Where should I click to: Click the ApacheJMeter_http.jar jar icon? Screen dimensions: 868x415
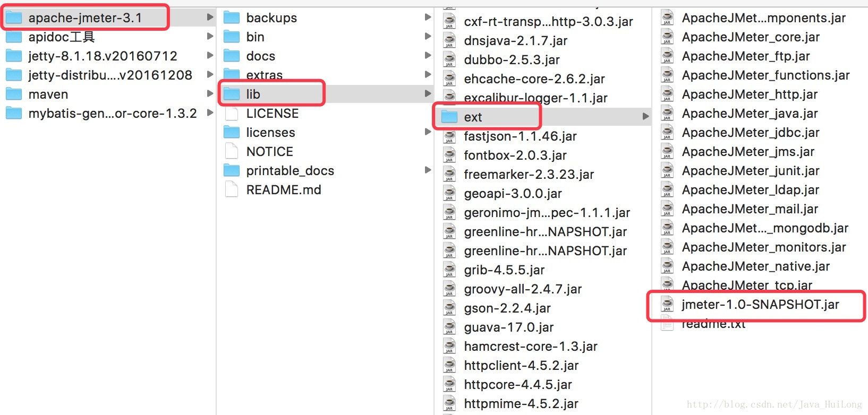pos(667,94)
